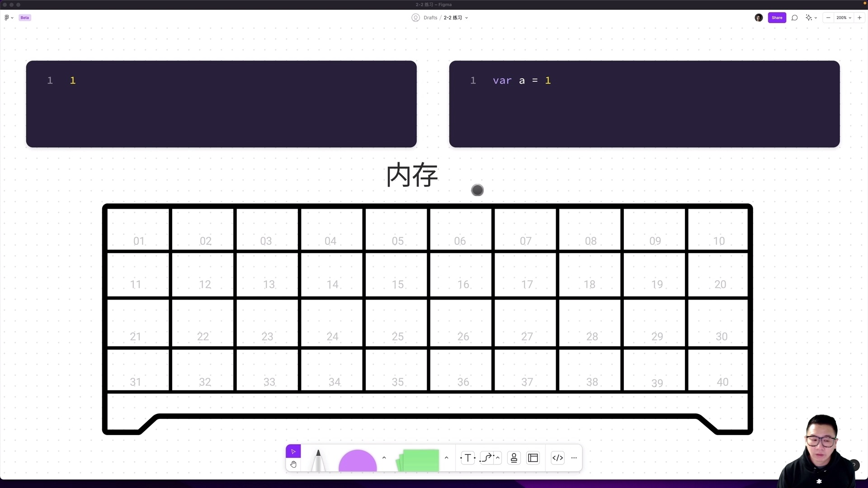Select the 'var a = 1' code block
Screen dimensions: 868x488
(x=644, y=104)
